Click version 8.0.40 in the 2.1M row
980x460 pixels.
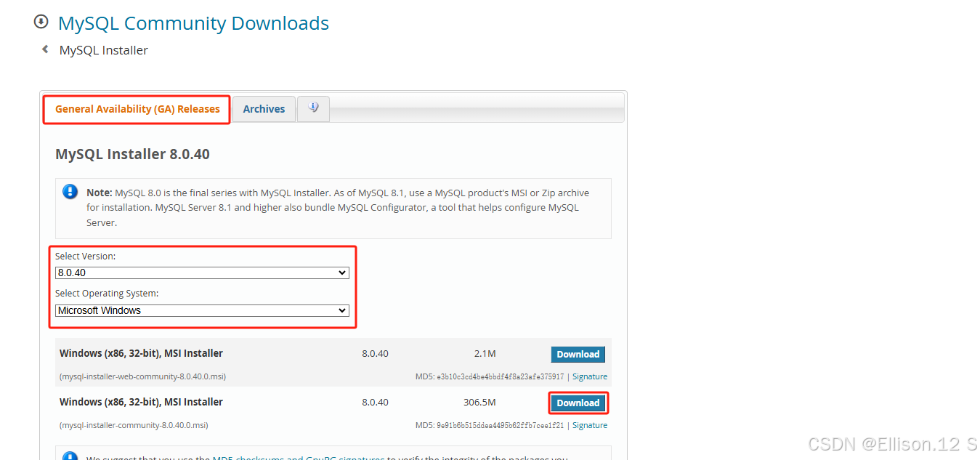tap(375, 354)
